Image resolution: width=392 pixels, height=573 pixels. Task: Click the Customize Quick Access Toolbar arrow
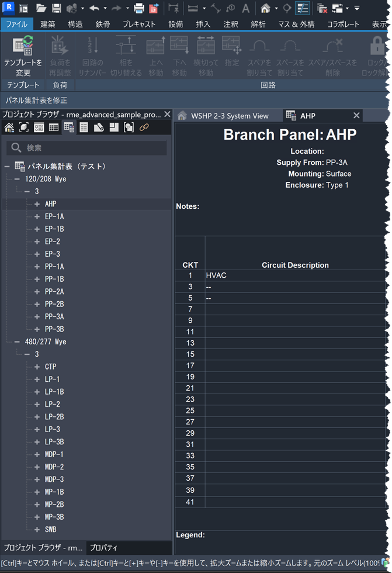click(357, 8)
